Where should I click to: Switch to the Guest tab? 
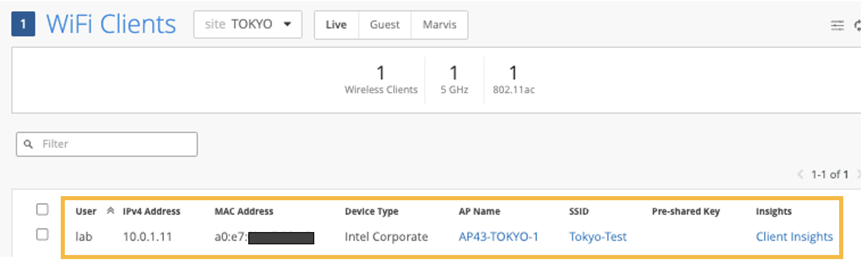384,25
